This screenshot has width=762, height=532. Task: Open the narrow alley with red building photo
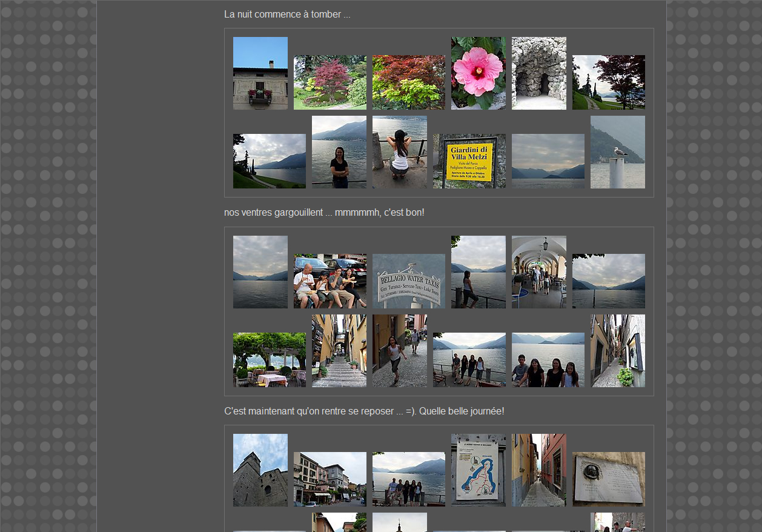pos(538,470)
